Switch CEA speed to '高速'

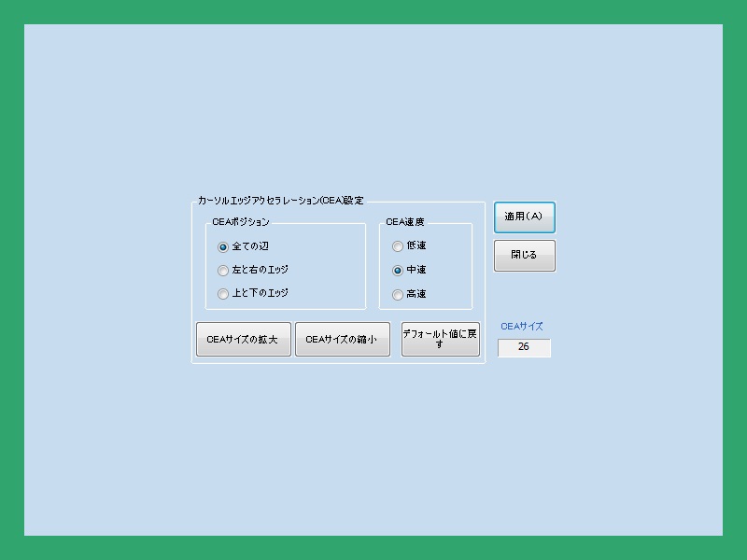pyautogui.click(x=398, y=295)
